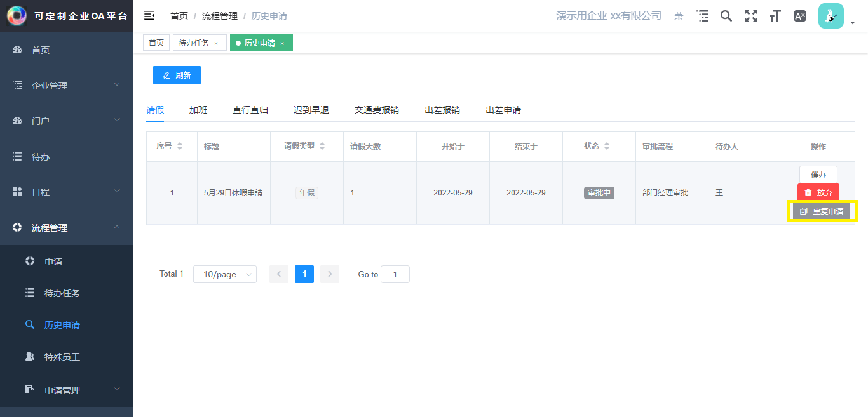Switch to the 出差报销 tab
This screenshot has height=417, width=868.
click(442, 110)
